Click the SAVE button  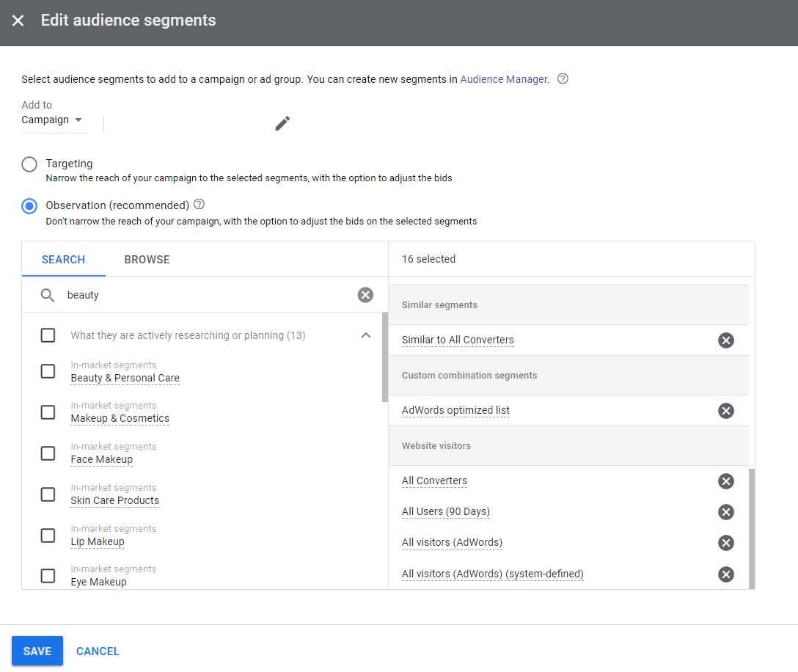click(37, 651)
